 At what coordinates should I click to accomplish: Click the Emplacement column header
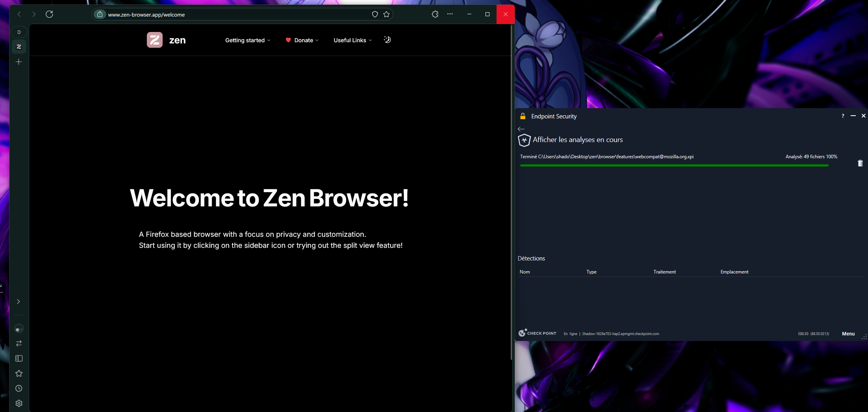(734, 272)
